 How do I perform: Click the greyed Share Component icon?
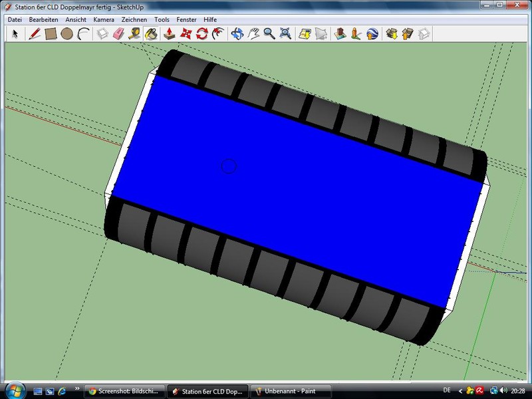424,34
